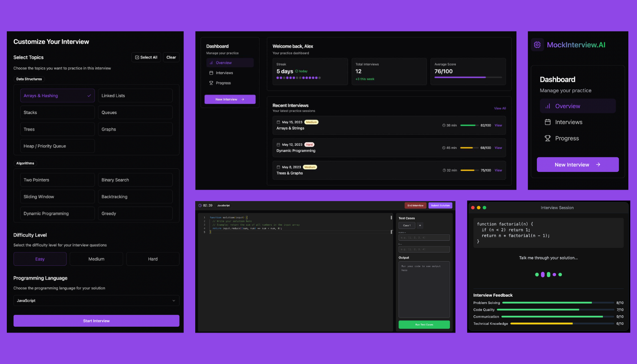Click the MockInterview.AI chip logo icon
637x364 pixels.
537,45
